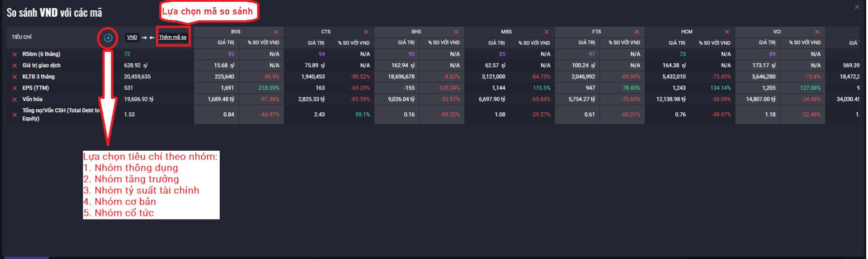Click the TIÊU CHÍ column header

(x=22, y=37)
